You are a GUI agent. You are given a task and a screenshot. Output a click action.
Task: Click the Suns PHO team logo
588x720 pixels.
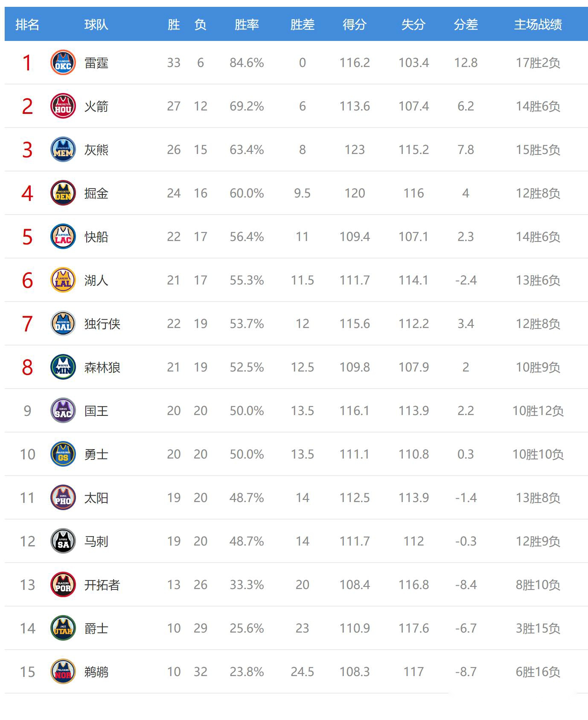tap(63, 498)
